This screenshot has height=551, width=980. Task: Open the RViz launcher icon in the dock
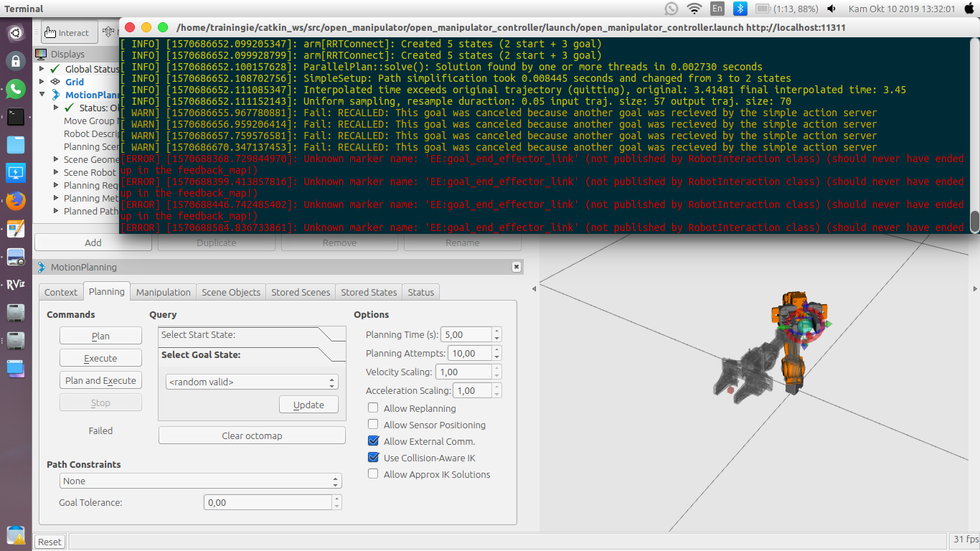tap(16, 285)
